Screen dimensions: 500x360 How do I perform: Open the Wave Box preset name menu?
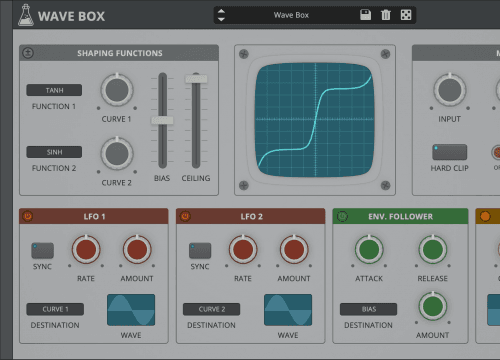coord(291,15)
